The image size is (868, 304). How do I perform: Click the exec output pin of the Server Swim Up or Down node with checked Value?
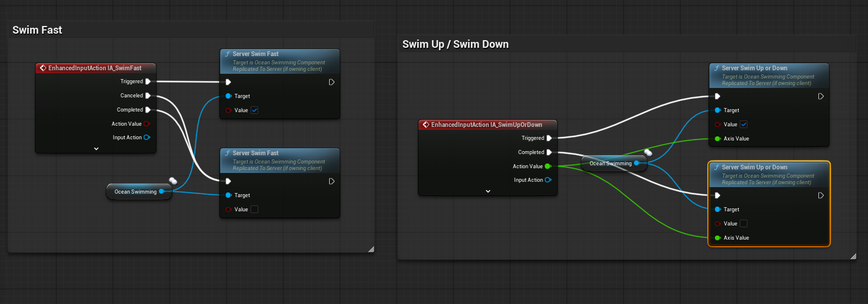(x=821, y=96)
